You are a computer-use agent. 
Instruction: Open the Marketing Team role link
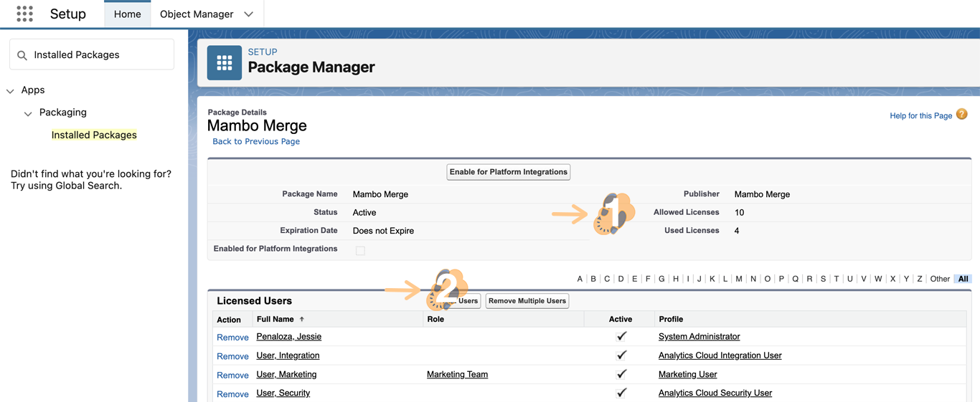click(x=457, y=374)
